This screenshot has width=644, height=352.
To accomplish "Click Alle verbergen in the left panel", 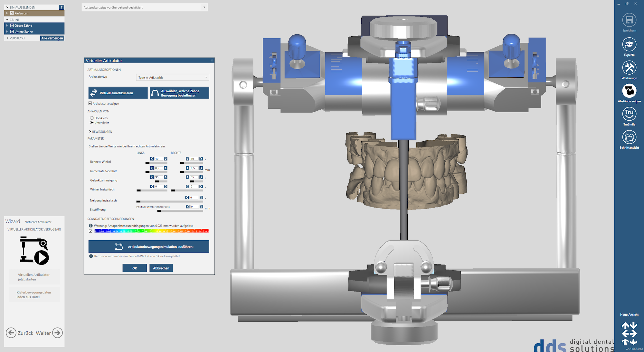I will [52, 38].
